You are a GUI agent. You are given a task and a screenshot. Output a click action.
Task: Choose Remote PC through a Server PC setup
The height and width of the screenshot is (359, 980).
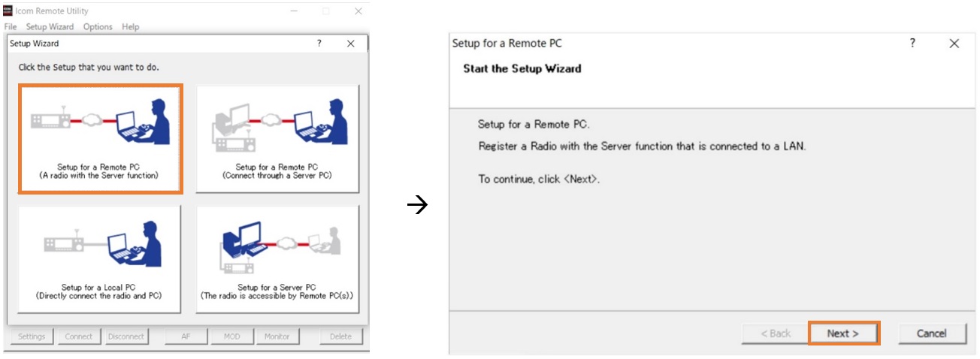point(277,139)
